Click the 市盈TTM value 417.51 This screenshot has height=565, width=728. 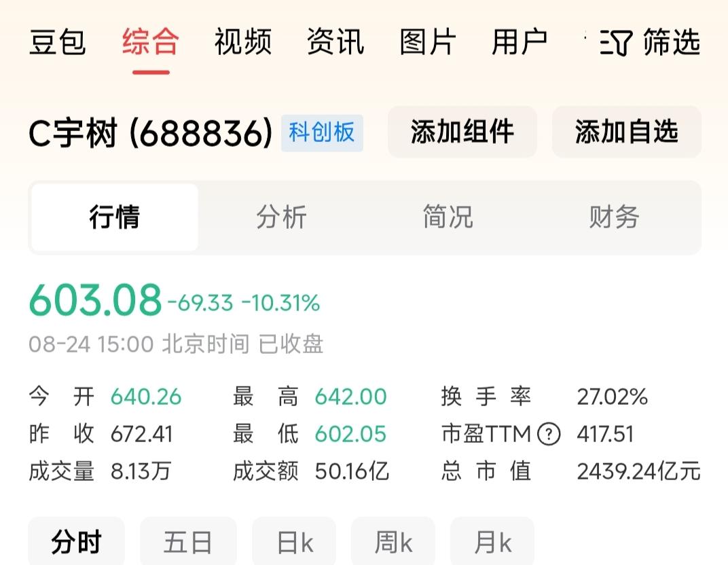(606, 435)
